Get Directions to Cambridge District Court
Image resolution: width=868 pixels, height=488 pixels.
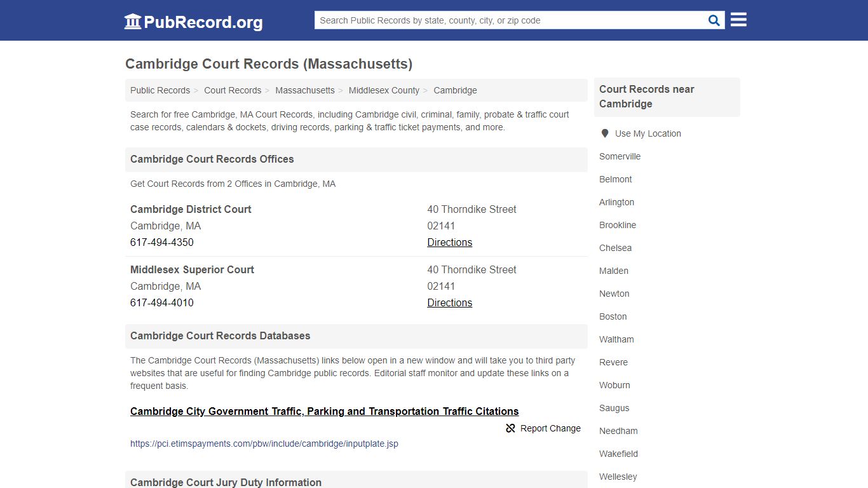coord(449,242)
